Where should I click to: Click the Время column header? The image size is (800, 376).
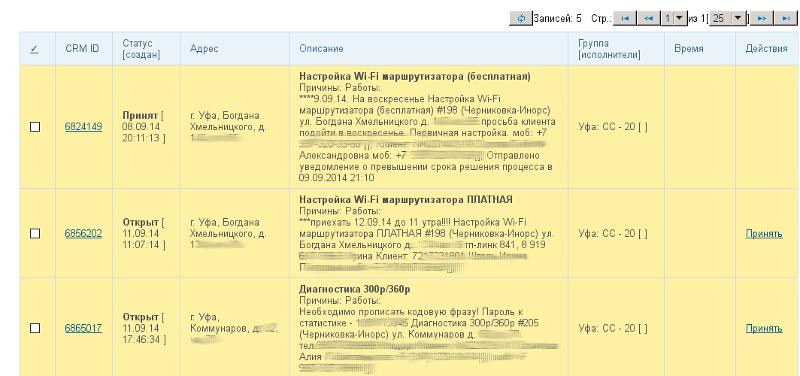[689, 49]
